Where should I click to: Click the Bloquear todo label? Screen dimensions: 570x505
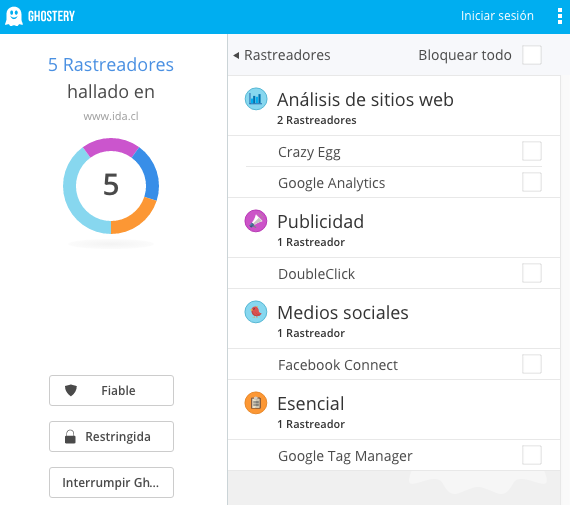[465, 55]
